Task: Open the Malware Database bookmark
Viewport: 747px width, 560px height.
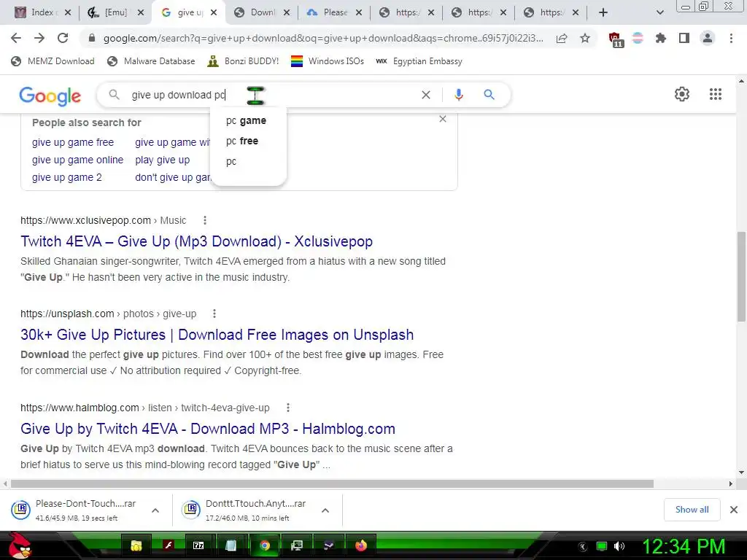Action: point(151,61)
